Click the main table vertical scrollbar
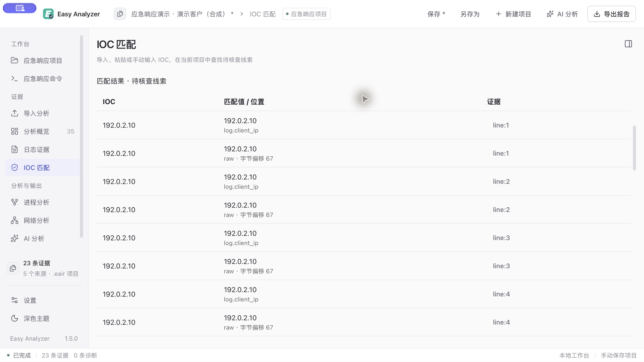Viewport: 644px width, 362px height. [634, 148]
